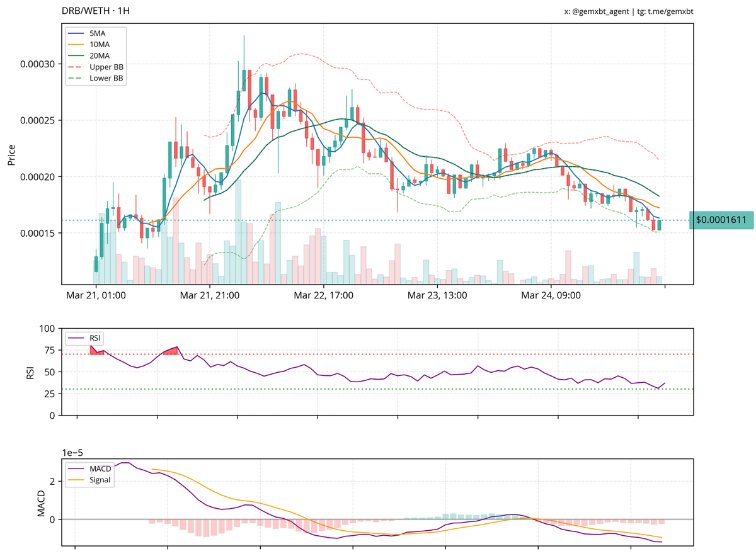Click the RSI axis label 100
Viewport: 756px width, 556px height.
(47, 329)
